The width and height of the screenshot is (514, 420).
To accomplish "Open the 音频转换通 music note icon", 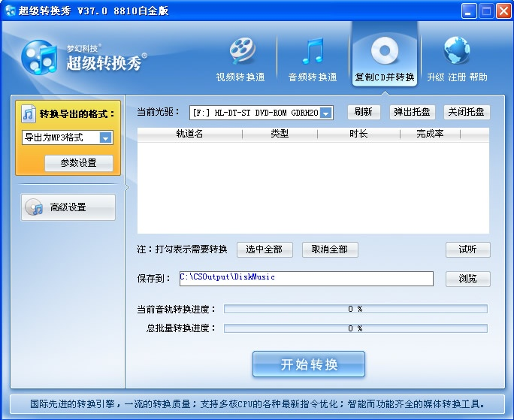I will (x=313, y=51).
